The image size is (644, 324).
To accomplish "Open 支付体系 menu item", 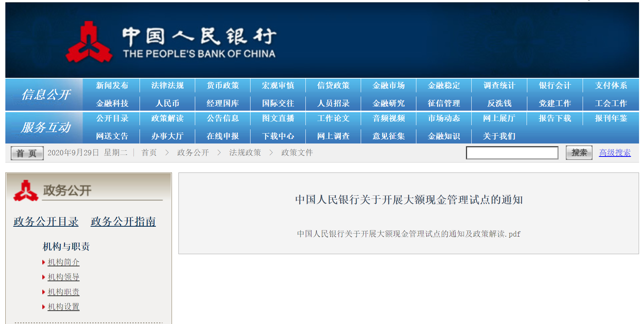I will click(x=611, y=85).
